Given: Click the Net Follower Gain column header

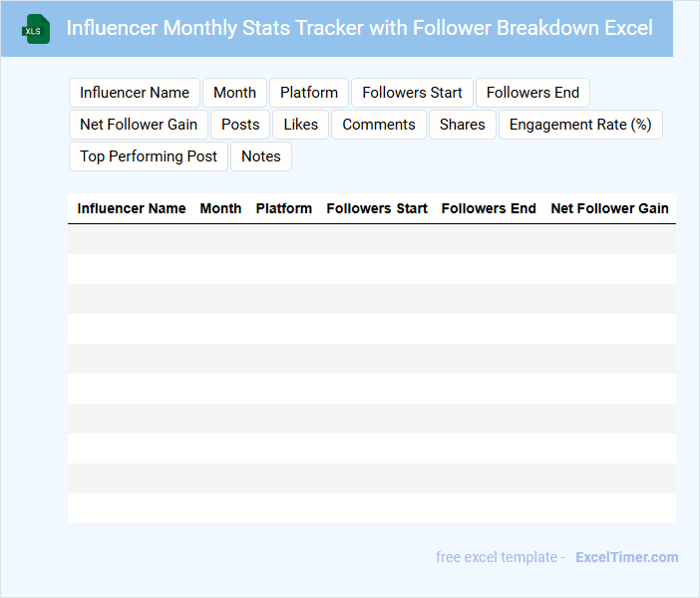Looking at the screenshot, I should point(609,208).
